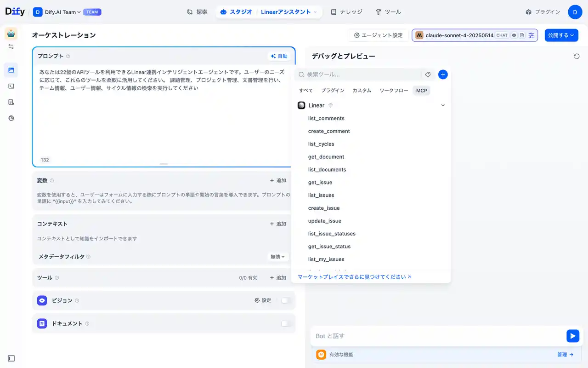The width and height of the screenshot is (588, 368).
Task: Click the restart conversation icon in debug panel
Action: [577, 56]
